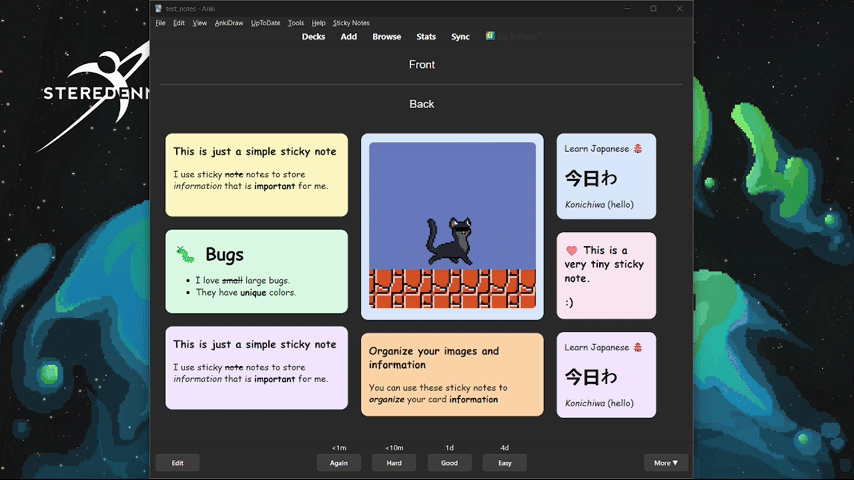Click 'Konichiwa (hello)' in the blue note
The width and height of the screenshot is (854, 480).
coord(599,204)
